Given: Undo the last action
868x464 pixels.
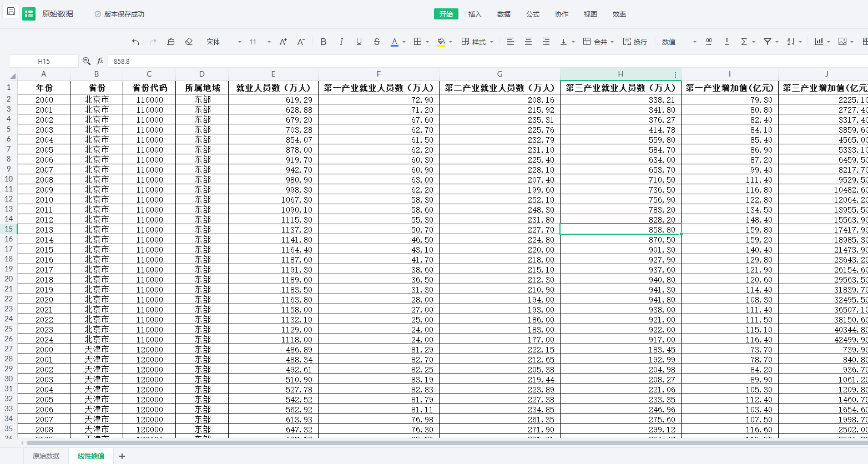Looking at the screenshot, I should (x=135, y=42).
